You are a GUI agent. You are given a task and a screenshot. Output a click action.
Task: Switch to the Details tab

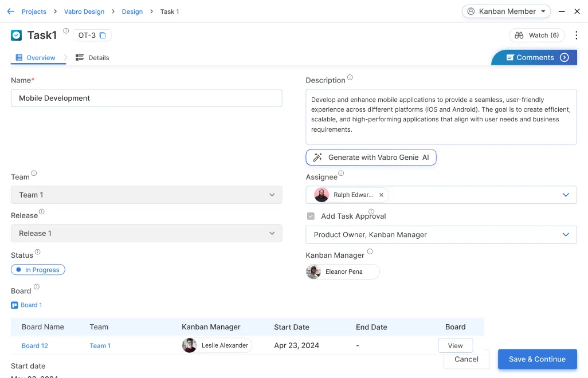[92, 58]
